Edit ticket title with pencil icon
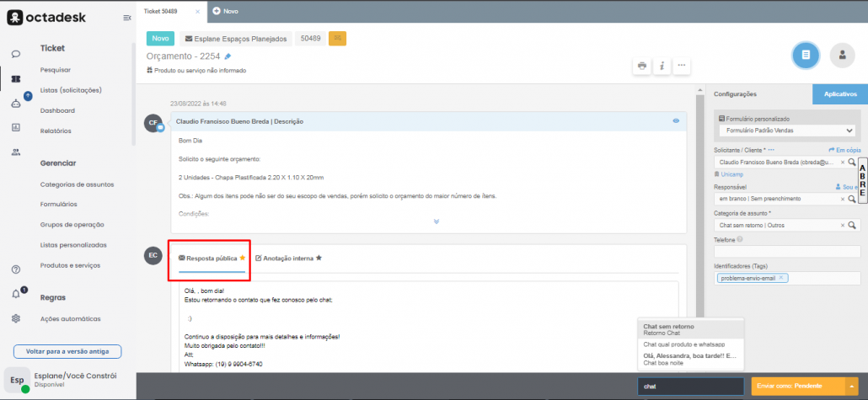This screenshot has width=868, height=400. [228, 56]
